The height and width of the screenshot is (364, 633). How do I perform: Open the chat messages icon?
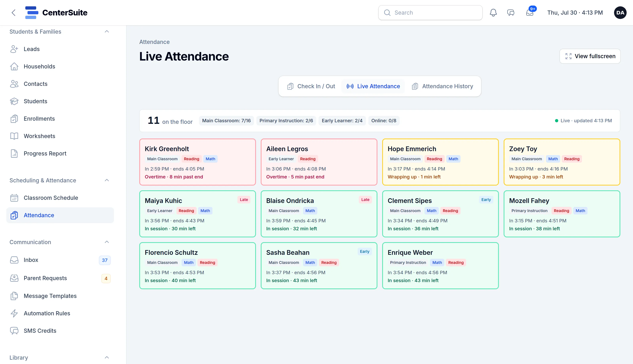tap(511, 13)
